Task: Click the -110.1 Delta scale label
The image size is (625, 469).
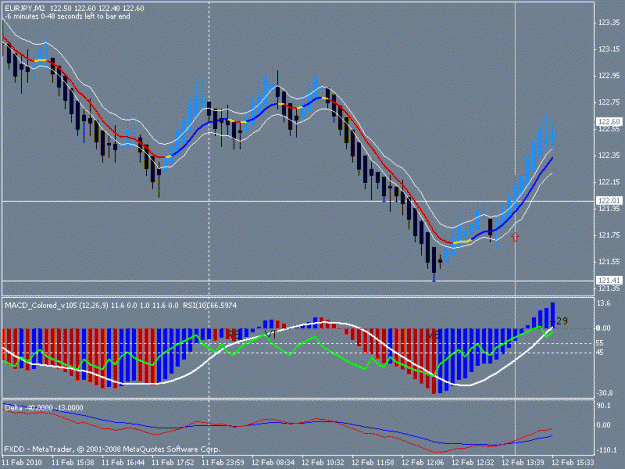Action: 605,450
